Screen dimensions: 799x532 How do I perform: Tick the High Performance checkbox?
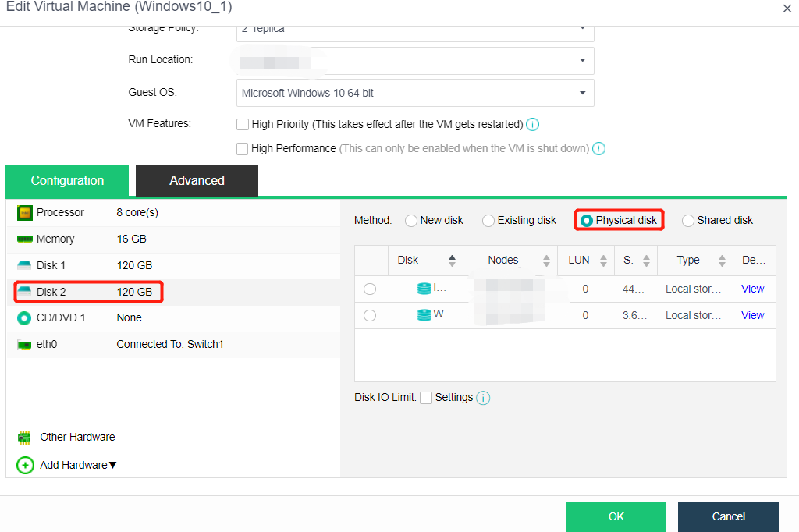pyautogui.click(x=243, y=148)
